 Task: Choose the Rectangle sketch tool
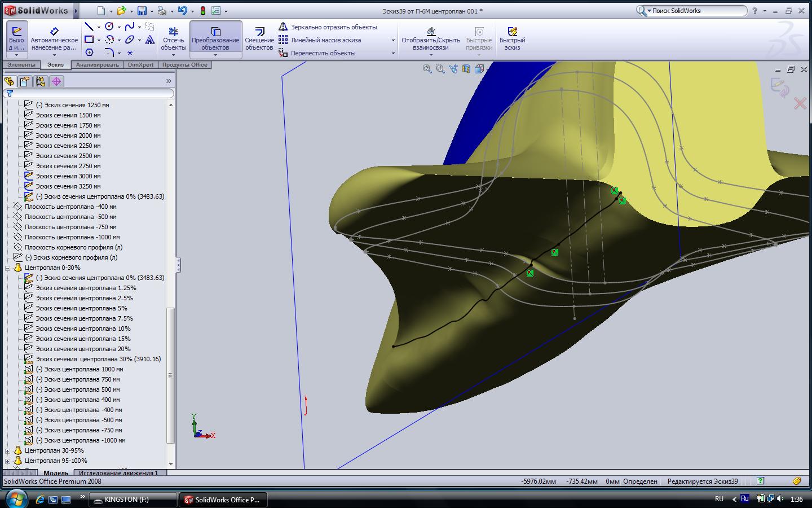point(89,40)
